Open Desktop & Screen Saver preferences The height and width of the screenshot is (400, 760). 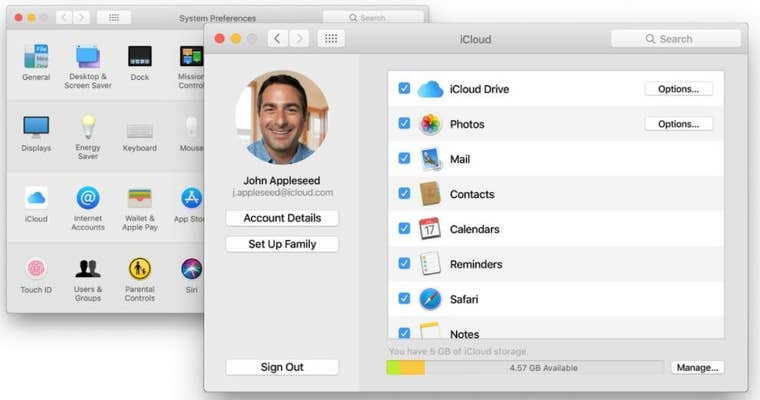[88, 56]
